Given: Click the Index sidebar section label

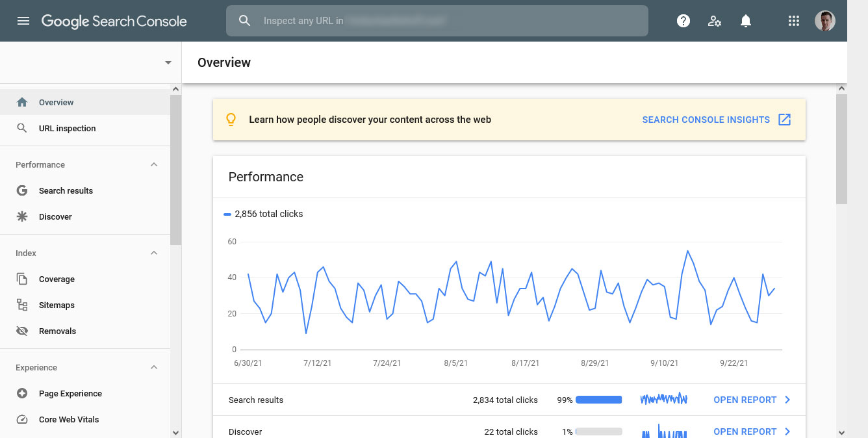Looking at the screenshot, I should pos(26,253).
